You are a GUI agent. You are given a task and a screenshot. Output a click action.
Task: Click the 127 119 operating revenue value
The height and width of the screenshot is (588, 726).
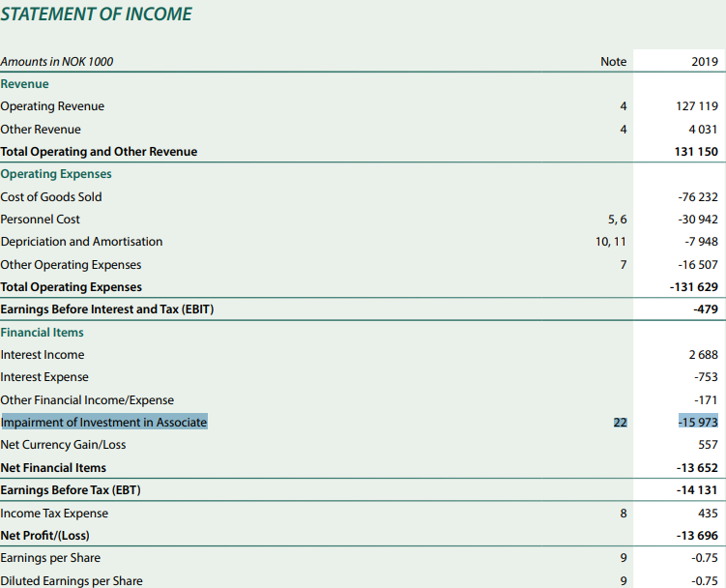[697, 106]
